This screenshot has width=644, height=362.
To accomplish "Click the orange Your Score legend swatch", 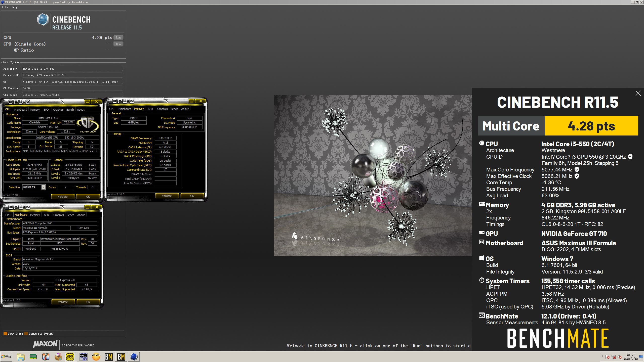I will [5, 334].
